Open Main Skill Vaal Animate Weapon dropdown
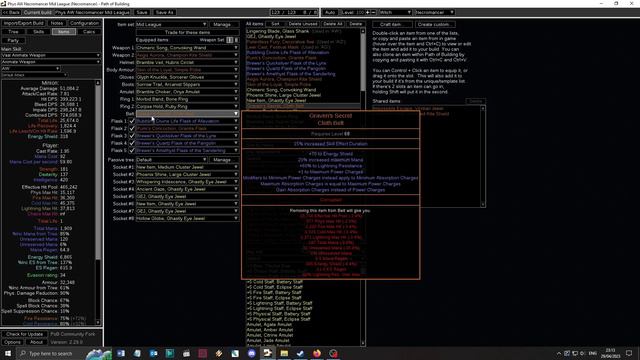 click(51, 55)
